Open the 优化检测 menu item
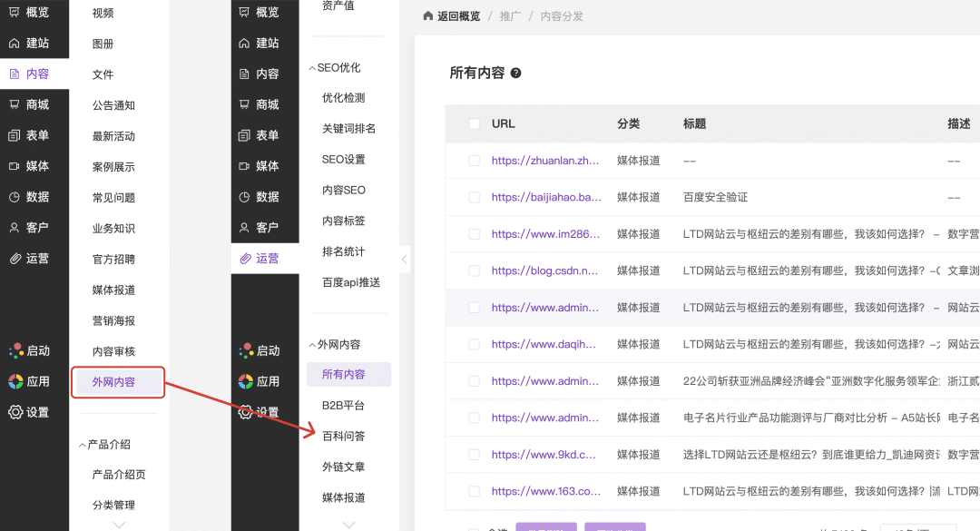 click(343, 98)
